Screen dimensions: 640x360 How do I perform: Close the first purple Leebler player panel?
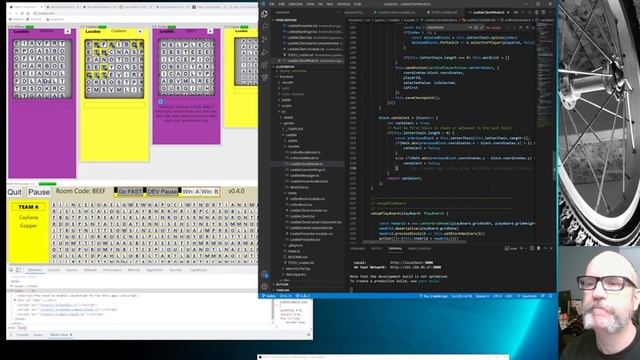67,31
